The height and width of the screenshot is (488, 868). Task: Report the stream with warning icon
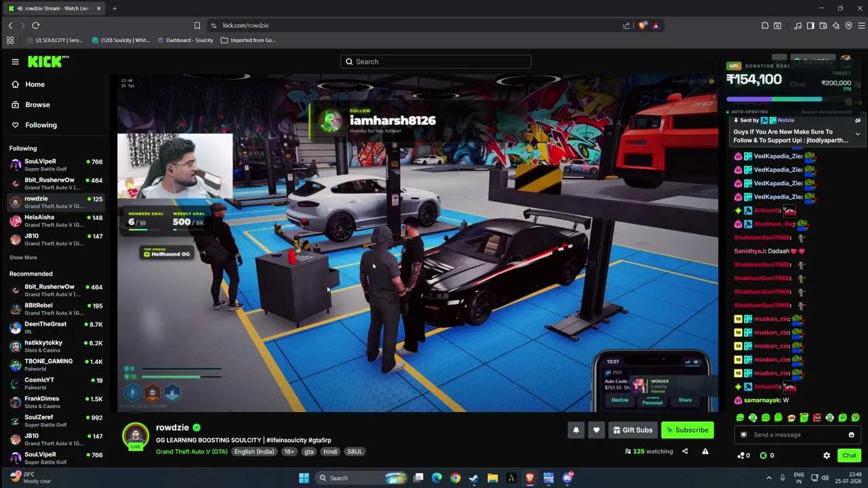[x=705, y=451]
